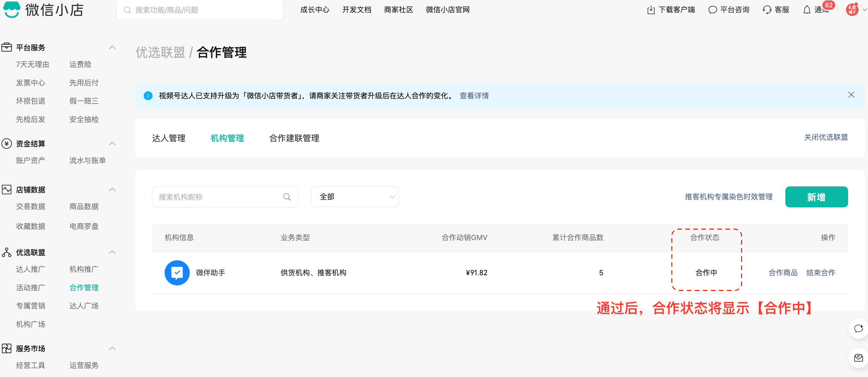Open the 全部 status dropdown

point(355,197)
